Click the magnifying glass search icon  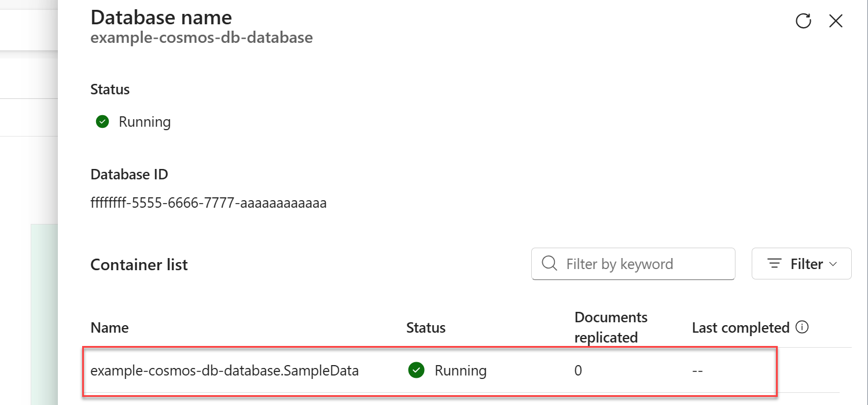(x=549, y=264)
